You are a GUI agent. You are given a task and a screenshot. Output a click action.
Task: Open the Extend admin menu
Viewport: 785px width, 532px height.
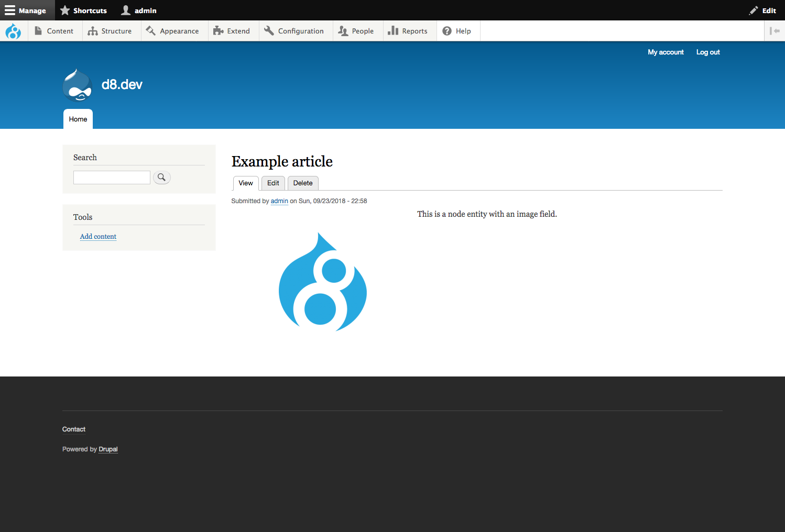click(232, 31)
